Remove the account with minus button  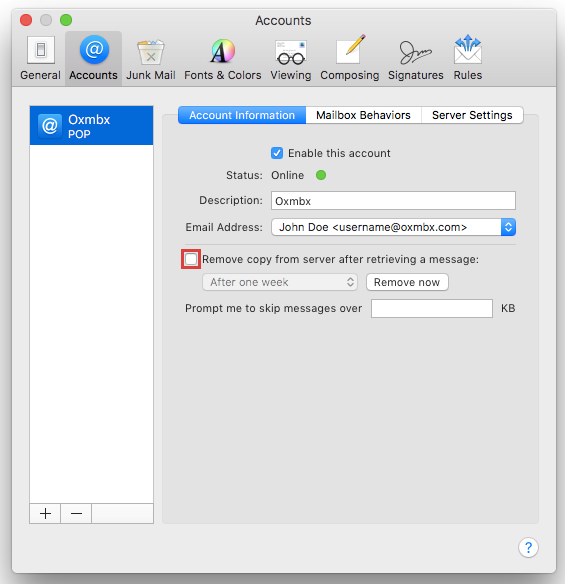click(x=76, y=514)
